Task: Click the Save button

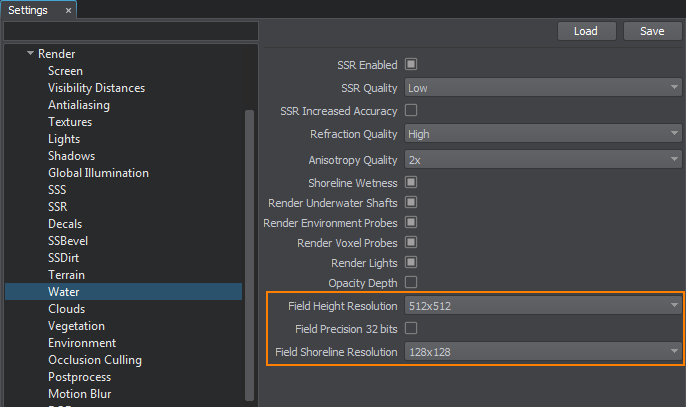Action: [652, 31]
